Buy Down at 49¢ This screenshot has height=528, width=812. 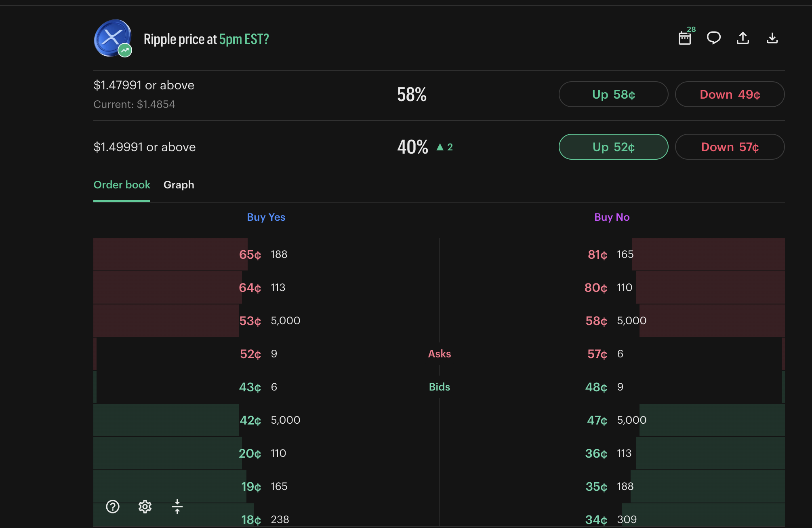(x=730, y=94)
